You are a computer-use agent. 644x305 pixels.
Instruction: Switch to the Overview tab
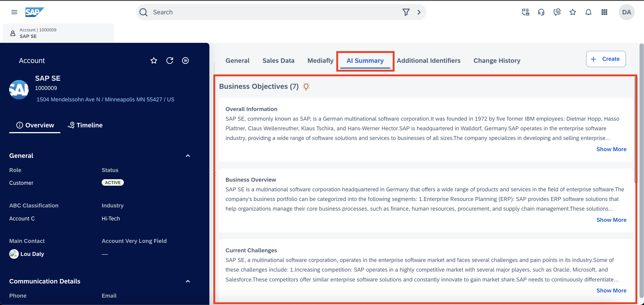click(x=35, y=125)
